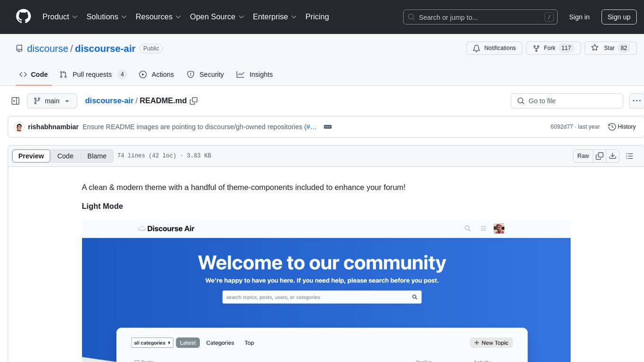
Task: Copy raw file contents icon
Action: point(599,156)
